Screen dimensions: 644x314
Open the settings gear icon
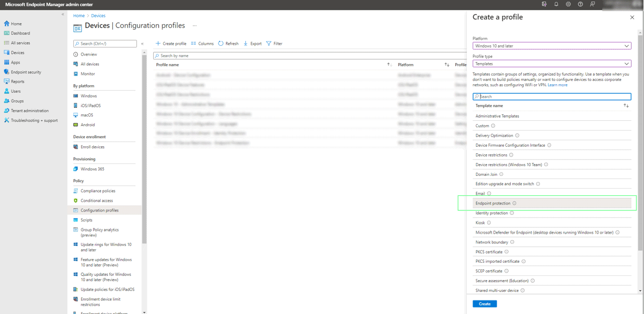point(568,4)
